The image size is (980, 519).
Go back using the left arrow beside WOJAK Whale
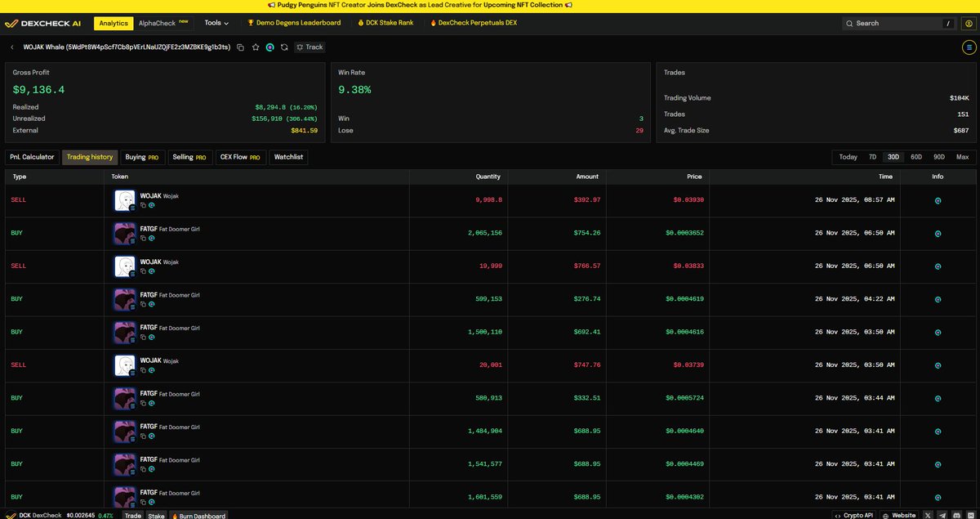(x=12, y=47)
